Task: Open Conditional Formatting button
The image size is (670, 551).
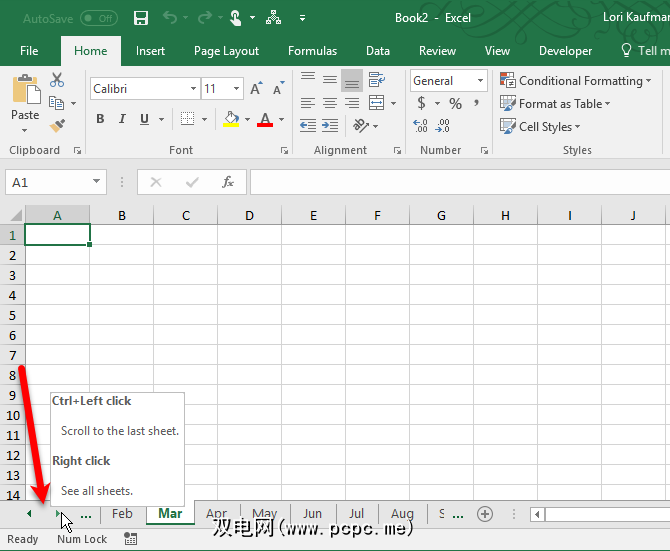Action: point(574,81)
